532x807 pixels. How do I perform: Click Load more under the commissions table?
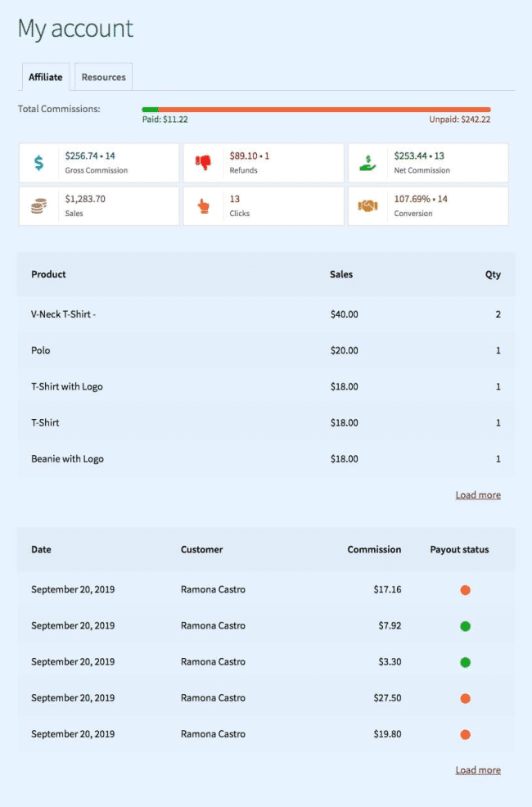(477, 769)
